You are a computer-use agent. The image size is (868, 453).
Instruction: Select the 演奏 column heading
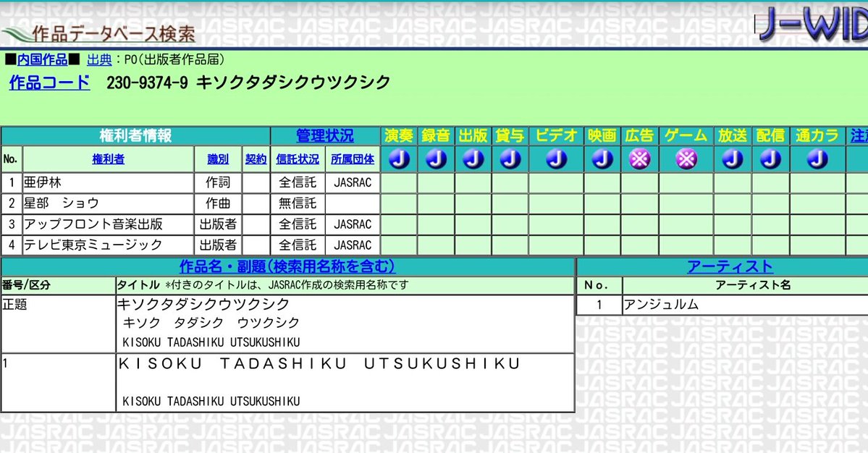399,135
